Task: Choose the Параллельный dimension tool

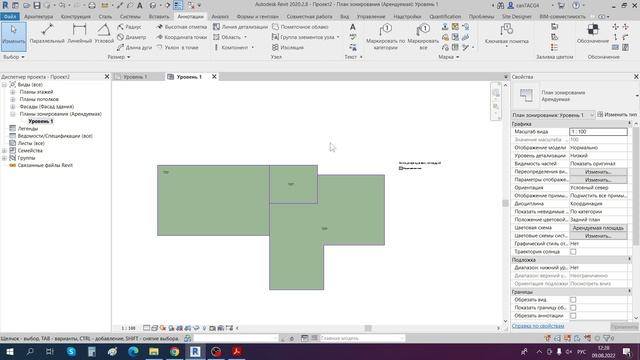Action: pyautogui.click(x=47, y=33)
